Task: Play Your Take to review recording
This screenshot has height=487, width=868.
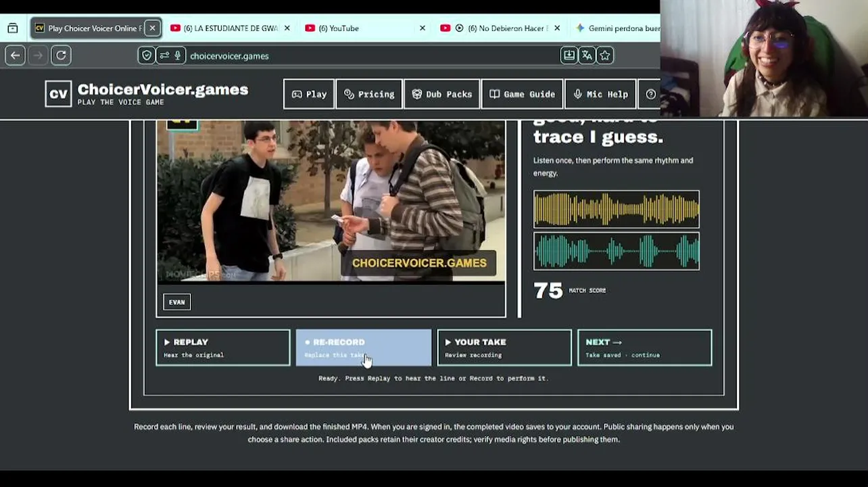Action: tap(504, 348)
